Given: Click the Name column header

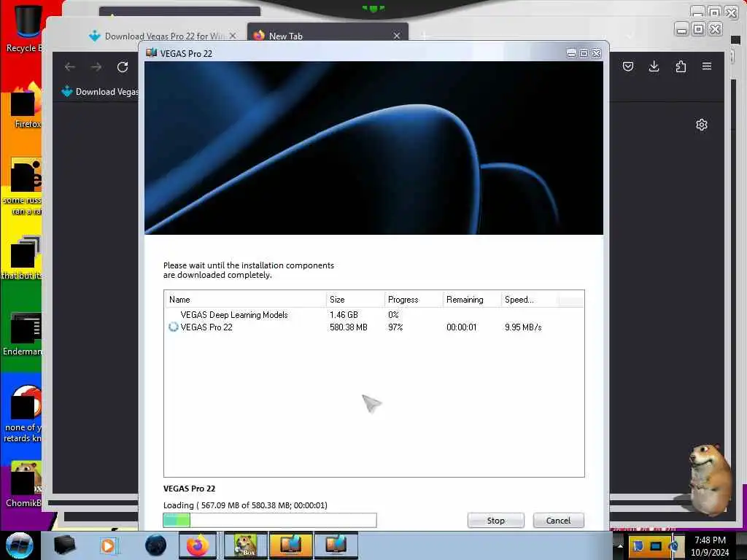Looking at the screenshot, I should click(245, 300).
